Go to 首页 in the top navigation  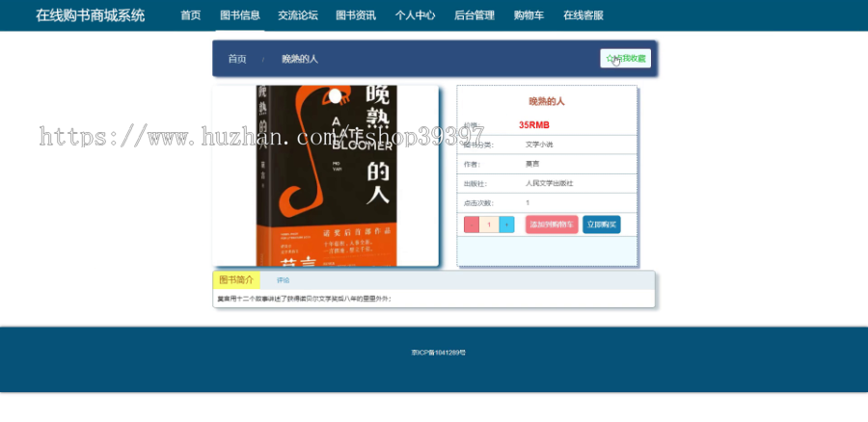[x=190, y=15]
